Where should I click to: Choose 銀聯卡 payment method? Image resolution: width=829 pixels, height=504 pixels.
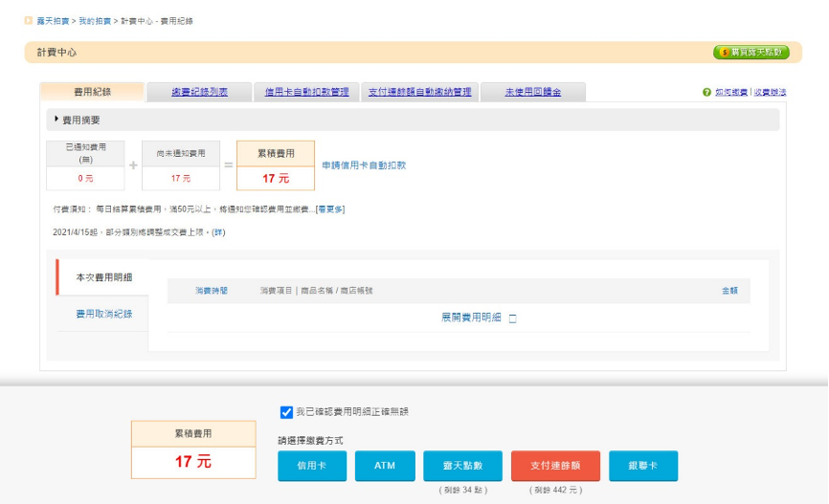[x=642, y=466]
